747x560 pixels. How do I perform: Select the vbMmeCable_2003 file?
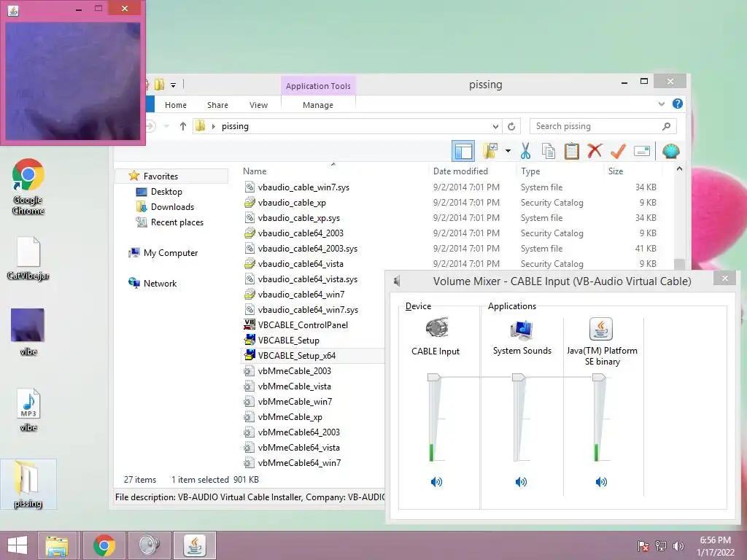(x=294, y=370)
